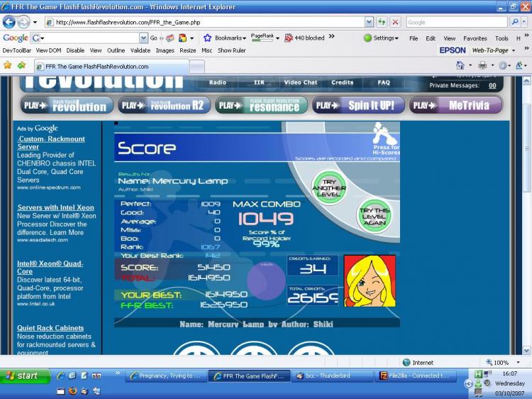The height and width of the screenshot is (399, 532).
Task: Open the Tools menu
Action: 501,38
